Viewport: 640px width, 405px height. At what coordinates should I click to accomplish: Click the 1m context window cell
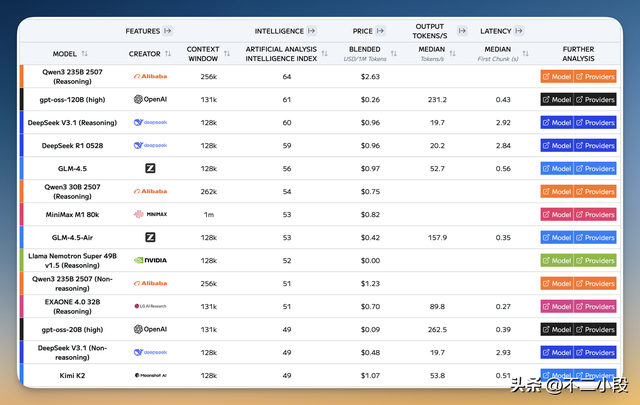coord(209,215)
